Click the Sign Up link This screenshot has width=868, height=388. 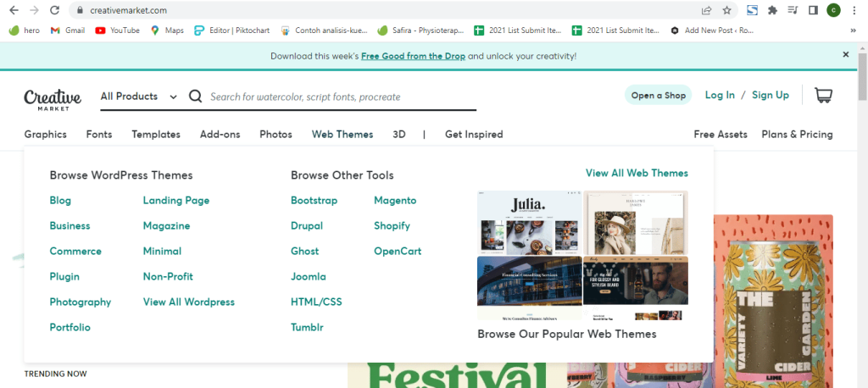tap(770, 95)
